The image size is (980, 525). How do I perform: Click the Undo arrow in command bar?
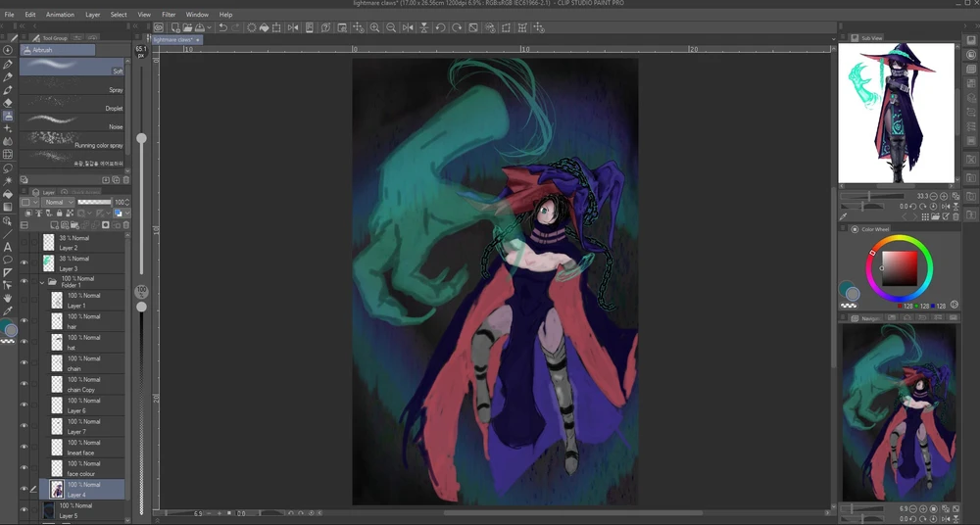tap(222, 27)
